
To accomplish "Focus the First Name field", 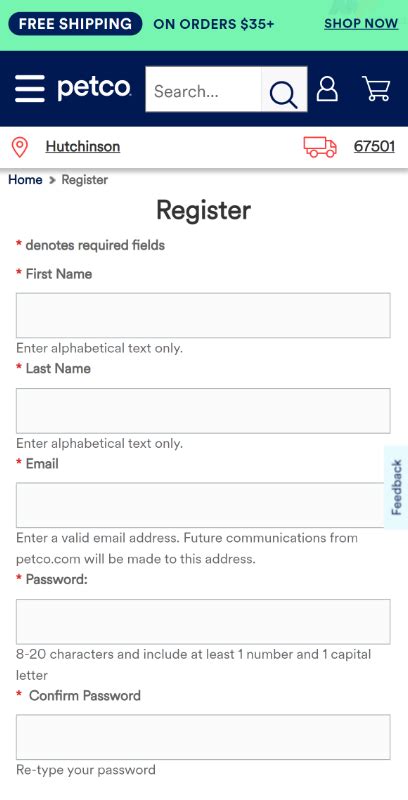I will coord(203,315).
